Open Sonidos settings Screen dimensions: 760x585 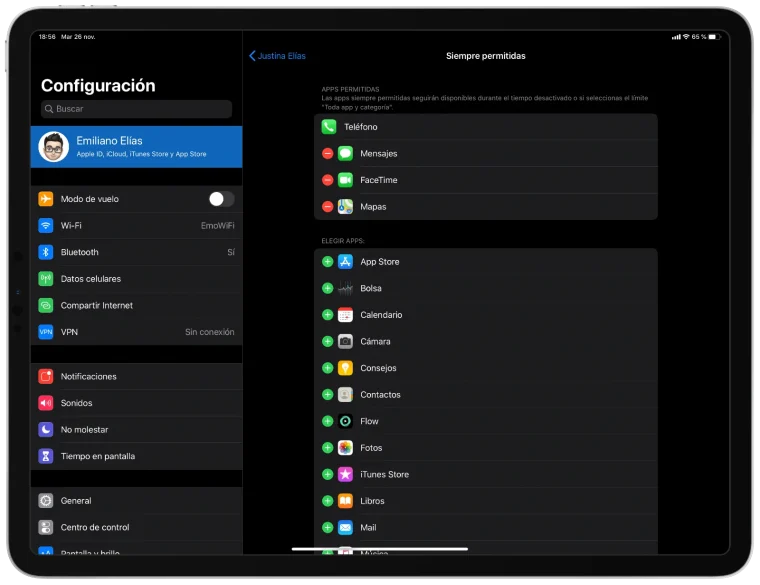coord(136,403)
